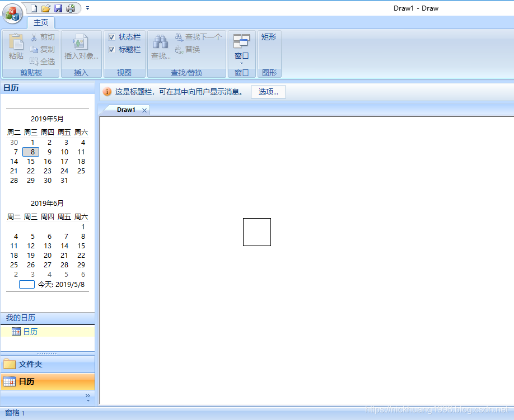Open the 窗口 windows dropdown
Image resolution: width=514 pixels, height=420 pixels.
(241, 49)
